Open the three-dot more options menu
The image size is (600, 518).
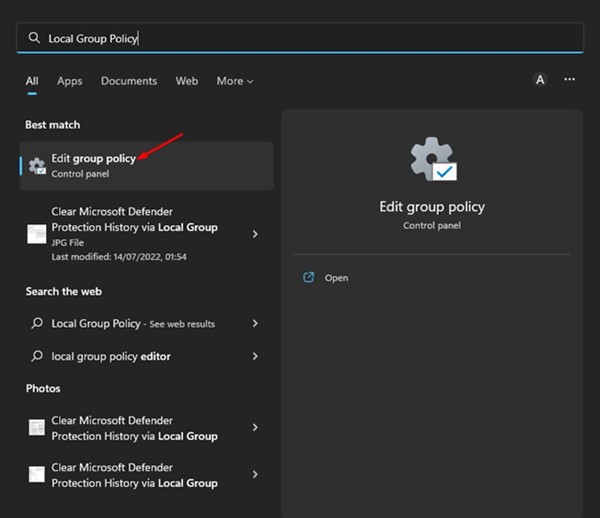pos(569,80)
